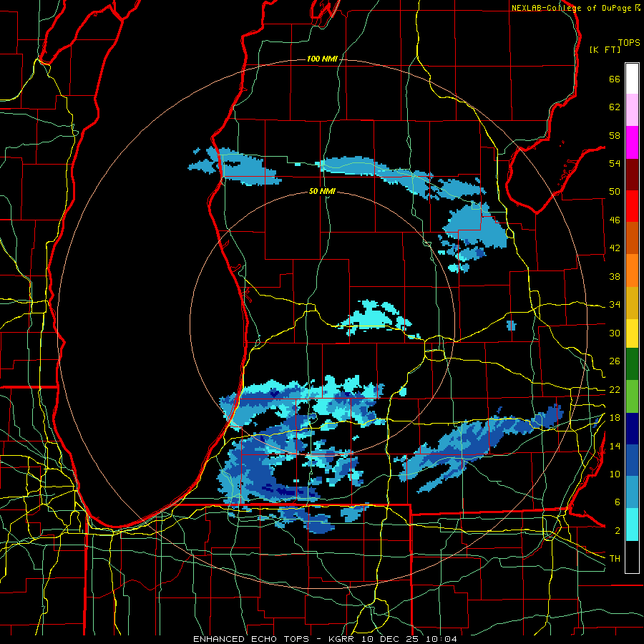Click the bright orange legend swatch
Screen dimensions: 644x644
(632, 270)
